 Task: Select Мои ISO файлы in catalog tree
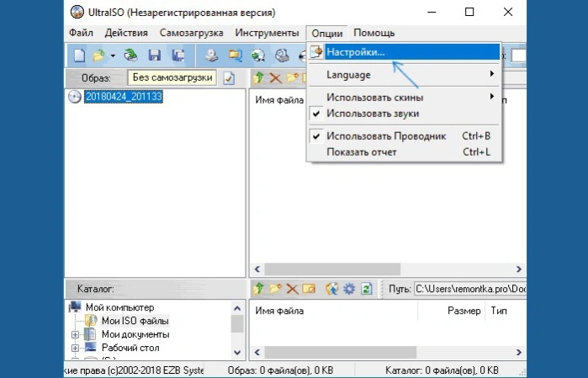[135, 321]
